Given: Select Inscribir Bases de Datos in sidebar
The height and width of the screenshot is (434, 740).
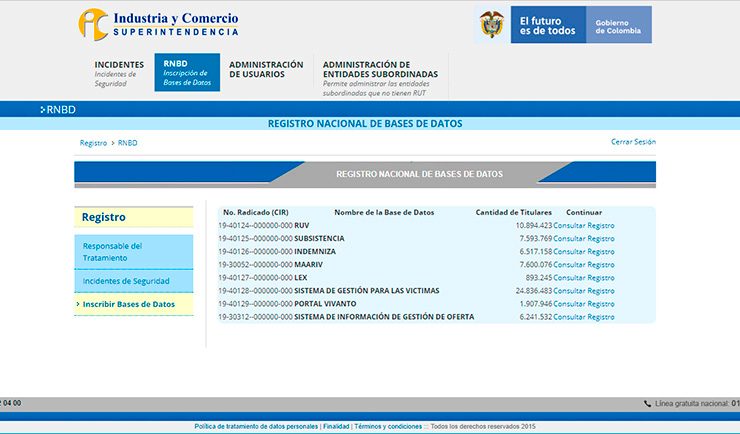Looking at the screenshot, I should (134, 304).
